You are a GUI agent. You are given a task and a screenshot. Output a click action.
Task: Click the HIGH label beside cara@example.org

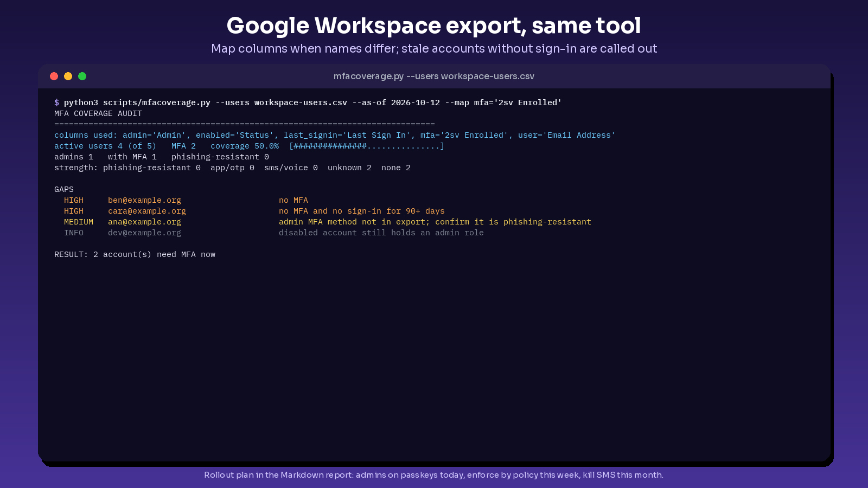click(74, 211)
